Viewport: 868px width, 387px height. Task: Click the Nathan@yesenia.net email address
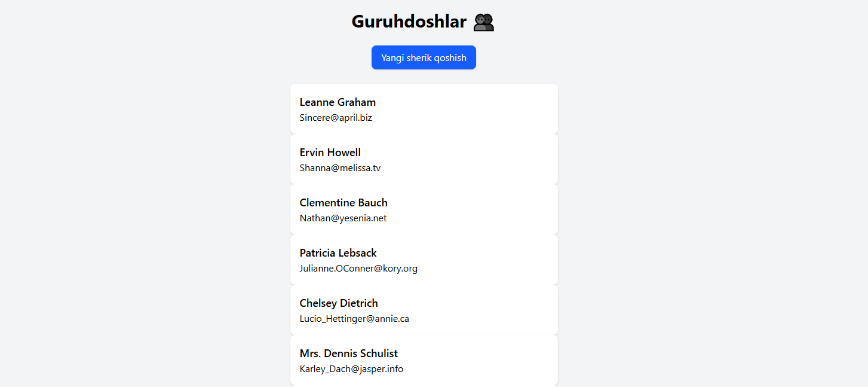343,218
